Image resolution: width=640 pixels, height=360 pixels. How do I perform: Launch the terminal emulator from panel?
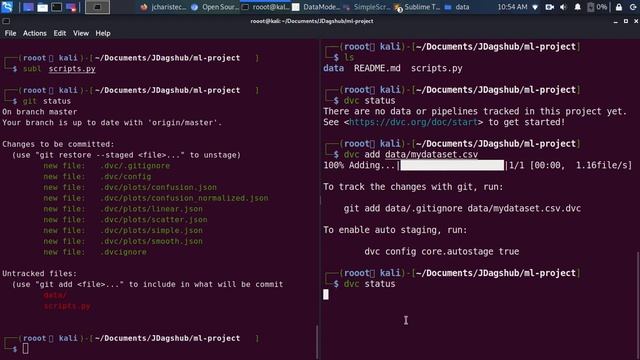57,7
